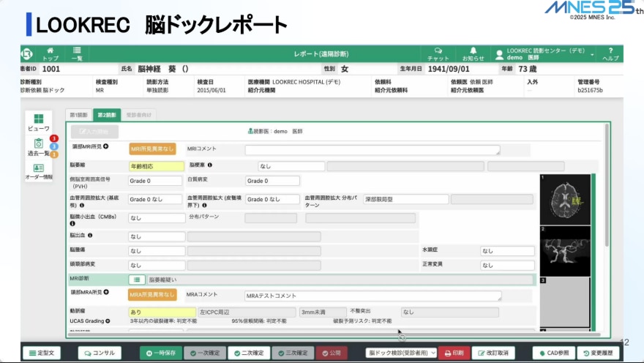Go to Top home icon

pos(50,54)
